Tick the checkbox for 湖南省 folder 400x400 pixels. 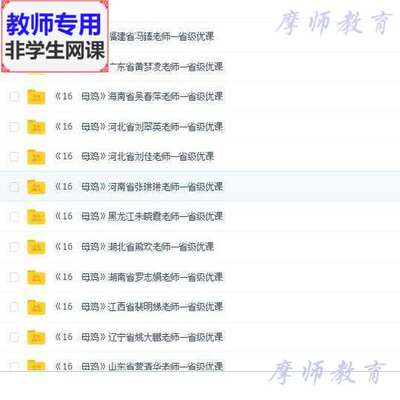tap(14, 277)
